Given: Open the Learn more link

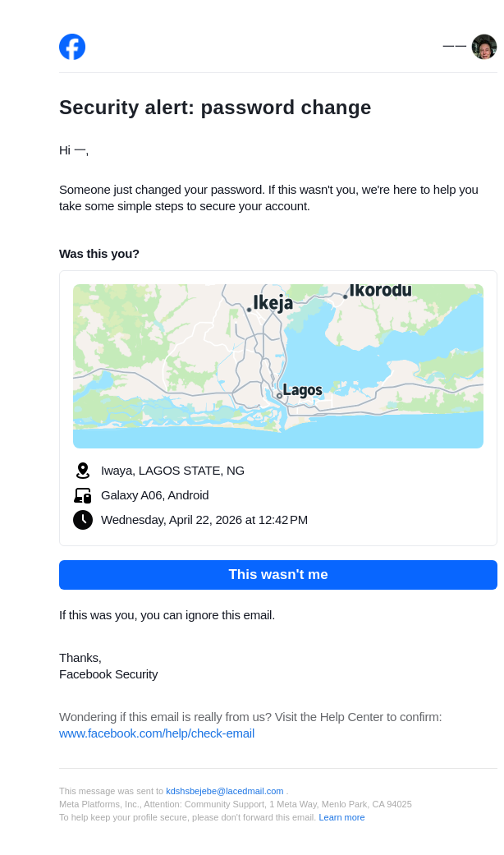Looking at the screenshot, I should (341, 817).
